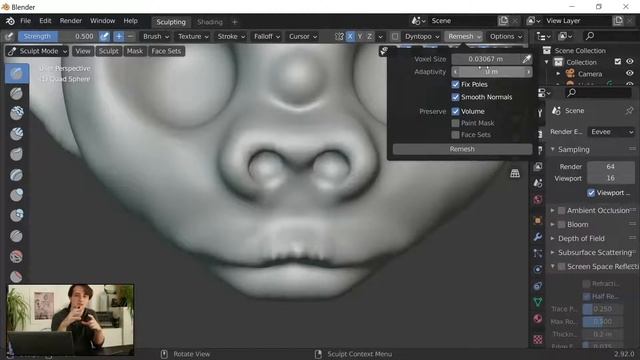Open the World properties tab
This screenshot has width=640, height=360.
(538, 200)
